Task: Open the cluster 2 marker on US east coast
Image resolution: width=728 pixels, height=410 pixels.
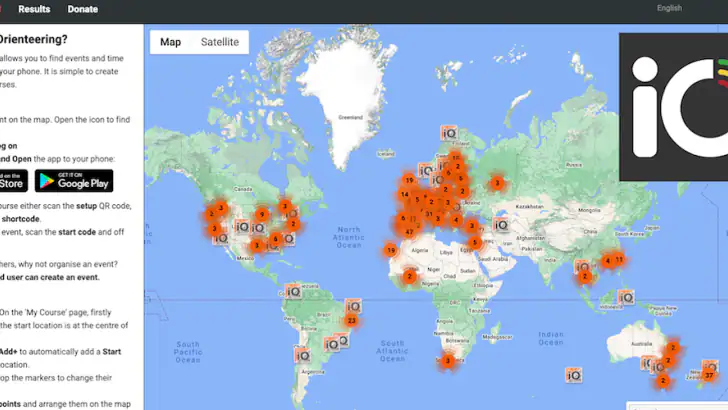Action: point(293,224)
